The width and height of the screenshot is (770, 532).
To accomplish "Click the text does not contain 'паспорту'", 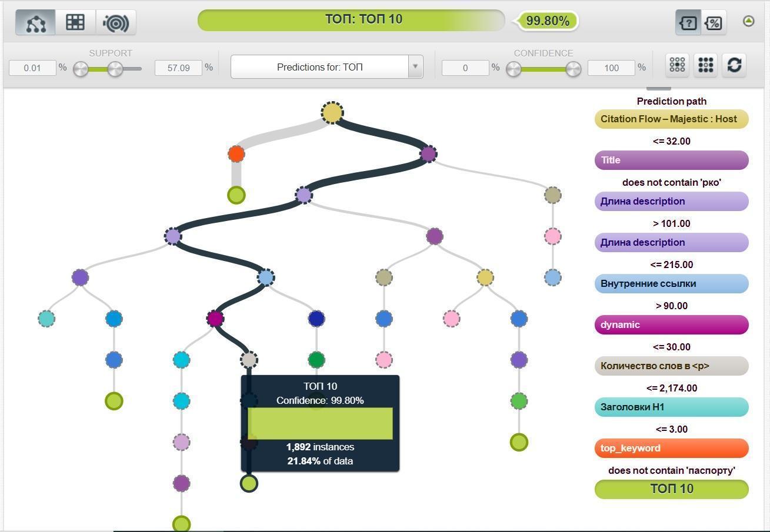I will (672, 470).
